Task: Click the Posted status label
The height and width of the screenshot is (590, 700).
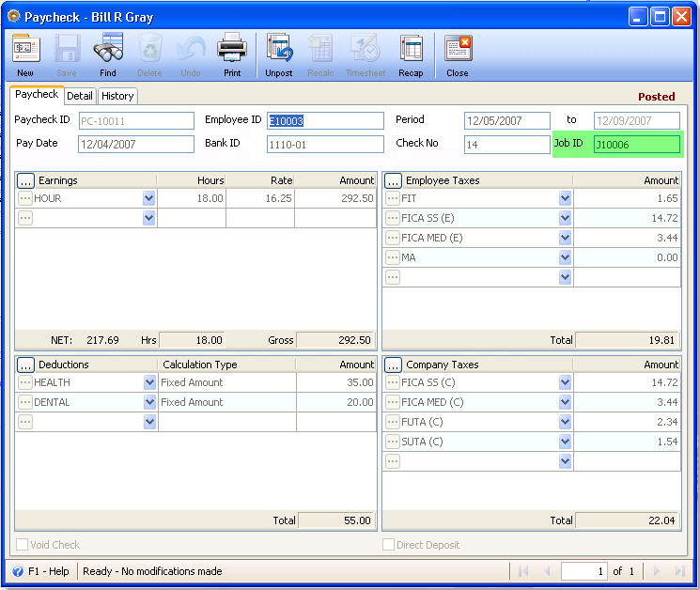Action: point(656,97)
